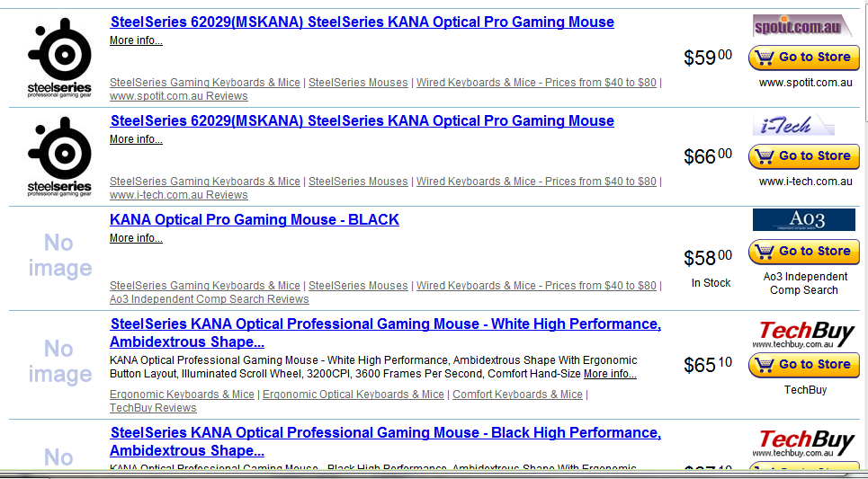Open Wired Keyboards & Mice $40 to $80 in the spotit listing
Screen dimensions: 868x479
pyautogui.click(x=536, y=83)
